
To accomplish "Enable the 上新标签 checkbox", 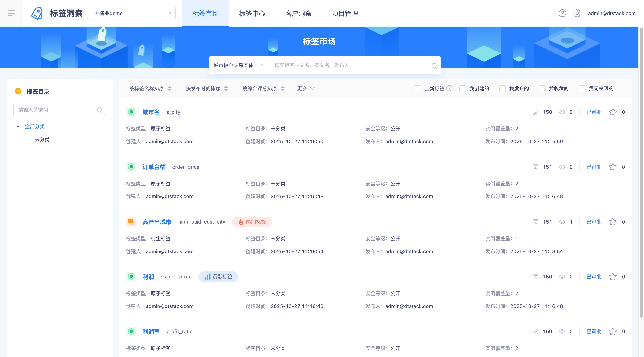I will click(418, 89).
